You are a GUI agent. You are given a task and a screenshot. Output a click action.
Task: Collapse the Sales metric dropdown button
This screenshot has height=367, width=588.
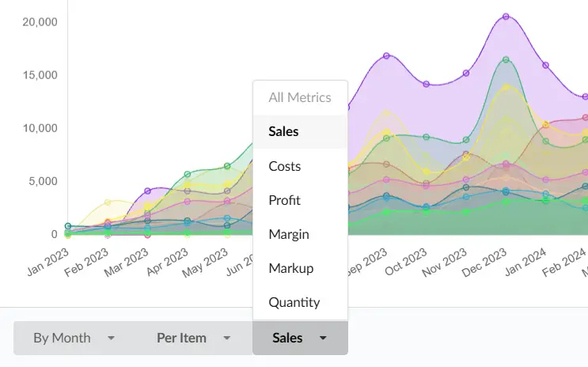click(x=300, y=338)
